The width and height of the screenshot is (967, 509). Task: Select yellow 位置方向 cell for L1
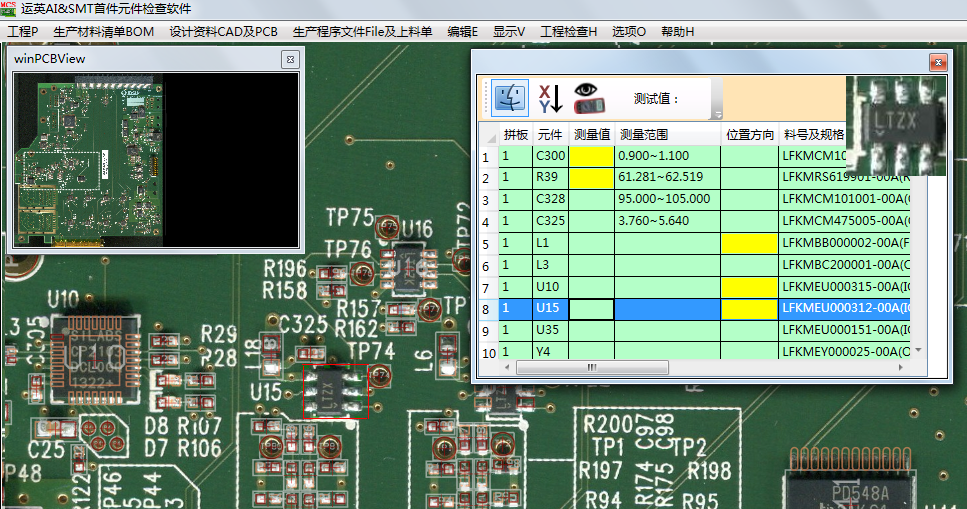pos(749,243)
